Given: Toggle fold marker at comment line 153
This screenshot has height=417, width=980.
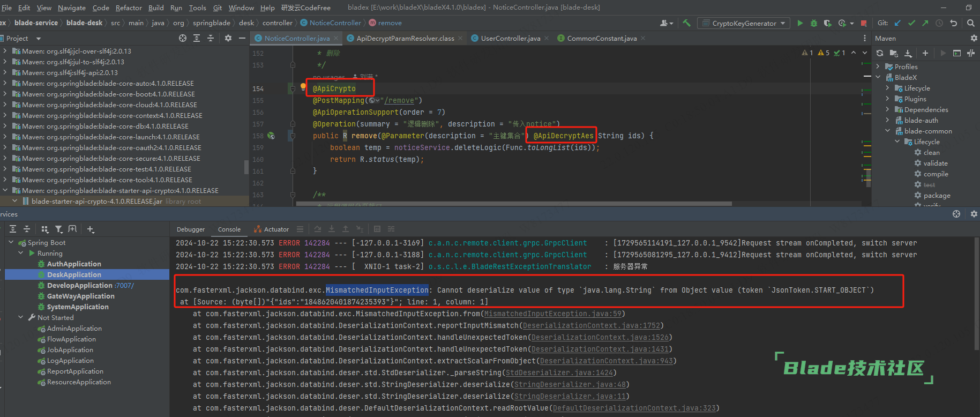Looking at the screenshot, I should click(x=293, y=65).
